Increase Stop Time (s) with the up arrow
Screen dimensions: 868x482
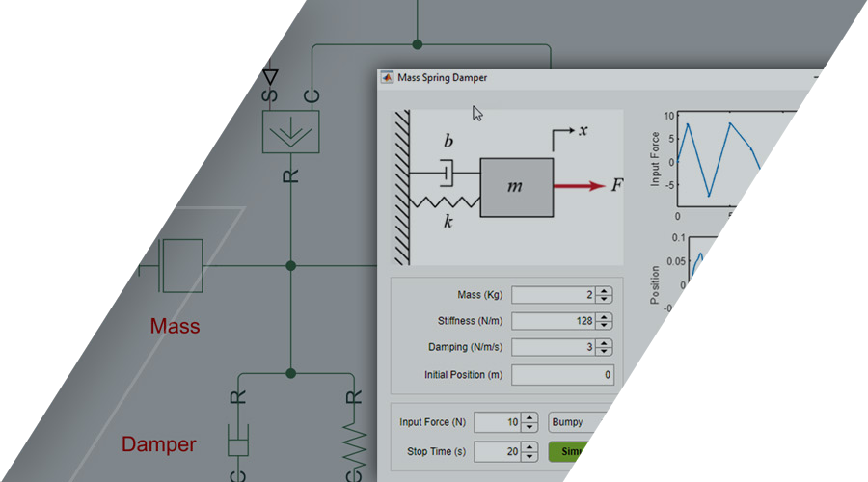(x=529, y=447)
